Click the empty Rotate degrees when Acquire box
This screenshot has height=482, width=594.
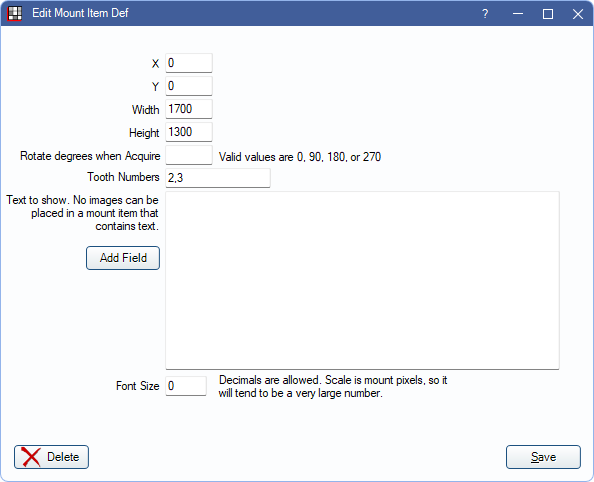click(x=189, y=155)
